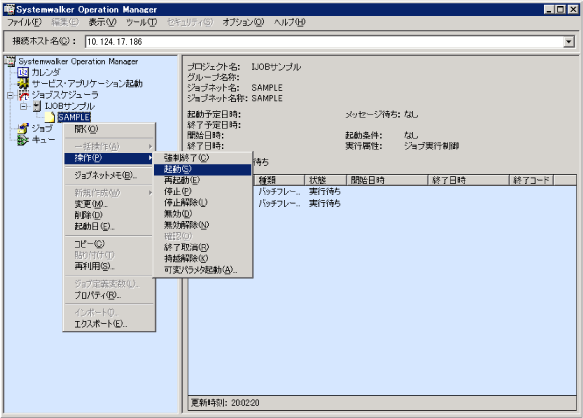Select the SAMPLE tree label
The height and width of the screenshot is (418, 583).
click(74, 118)
